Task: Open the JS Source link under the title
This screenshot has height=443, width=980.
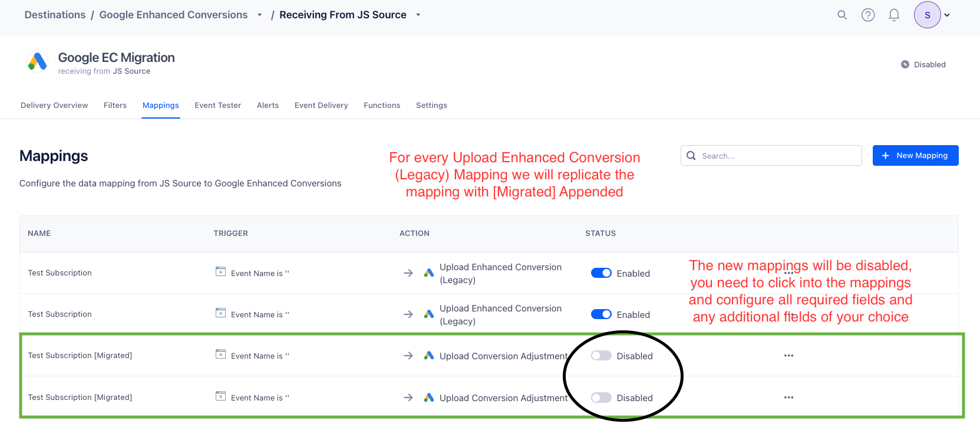Action: point(131,71)
